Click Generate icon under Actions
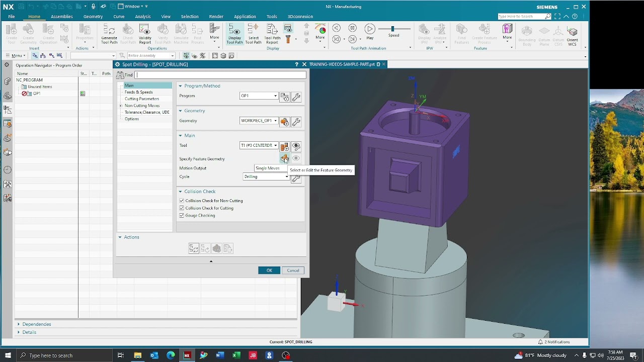The image size is (644, 362). 194,248
